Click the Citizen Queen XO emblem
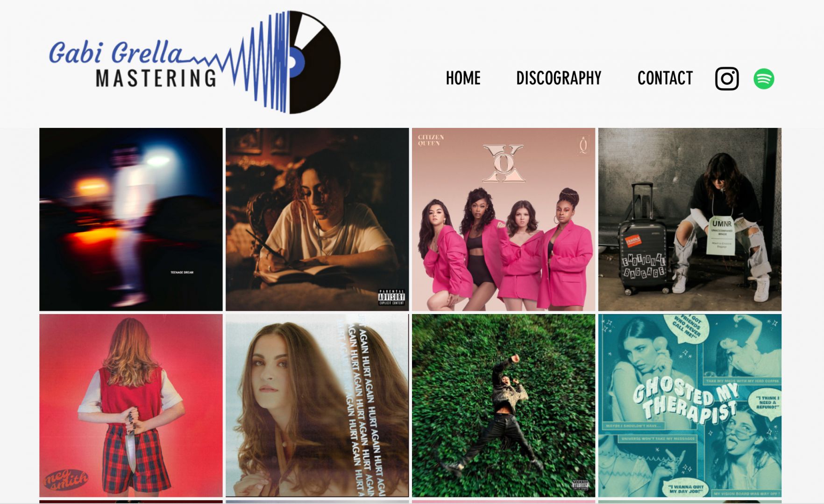The image size is (824, 504). [504, 163]
